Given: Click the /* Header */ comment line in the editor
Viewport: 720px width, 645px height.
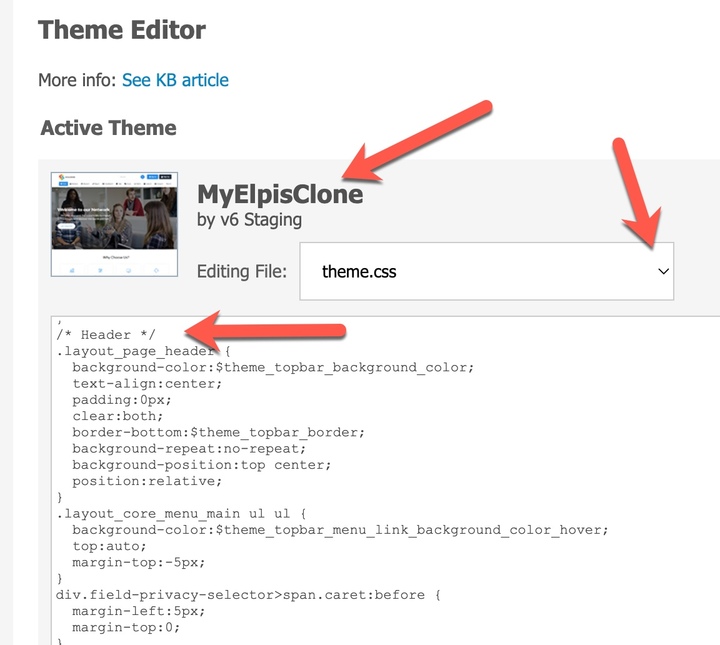Looking at the screenshot, I should [106, 335].
